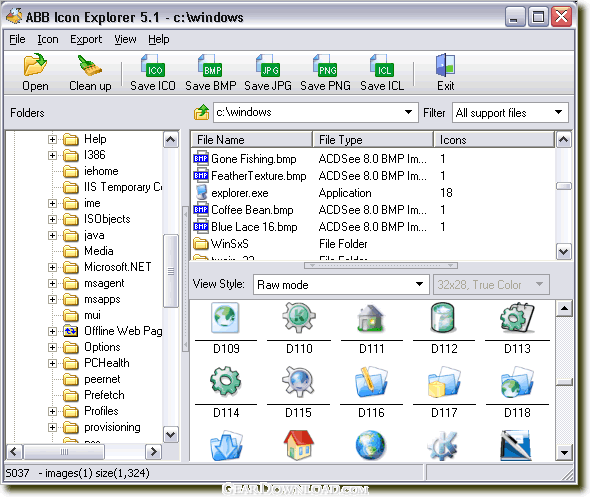Viewport: 590px width, 497px height.
Task: Open the View menu
Action: coord(125,39)
